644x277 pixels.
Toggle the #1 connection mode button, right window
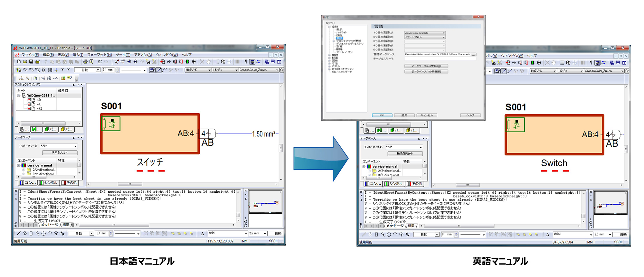(x=497, y=71)
